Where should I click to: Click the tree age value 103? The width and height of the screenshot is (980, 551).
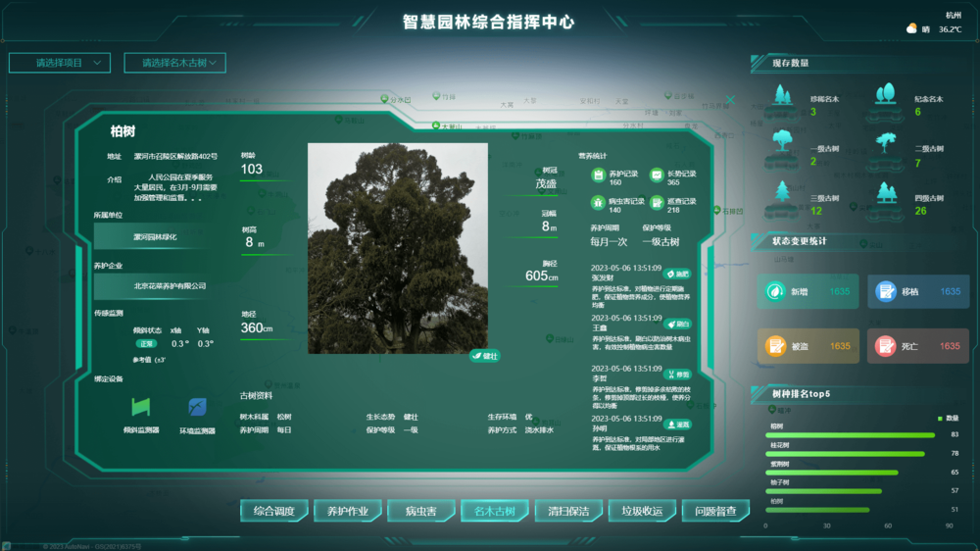pyautogui.click(x=251, y=170)
